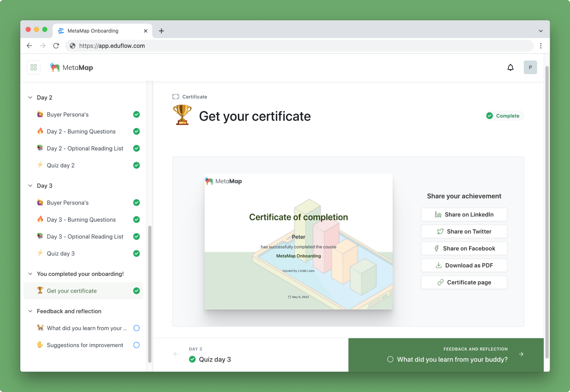Mark What did you learn row complete circle

[x=136, y=328]
